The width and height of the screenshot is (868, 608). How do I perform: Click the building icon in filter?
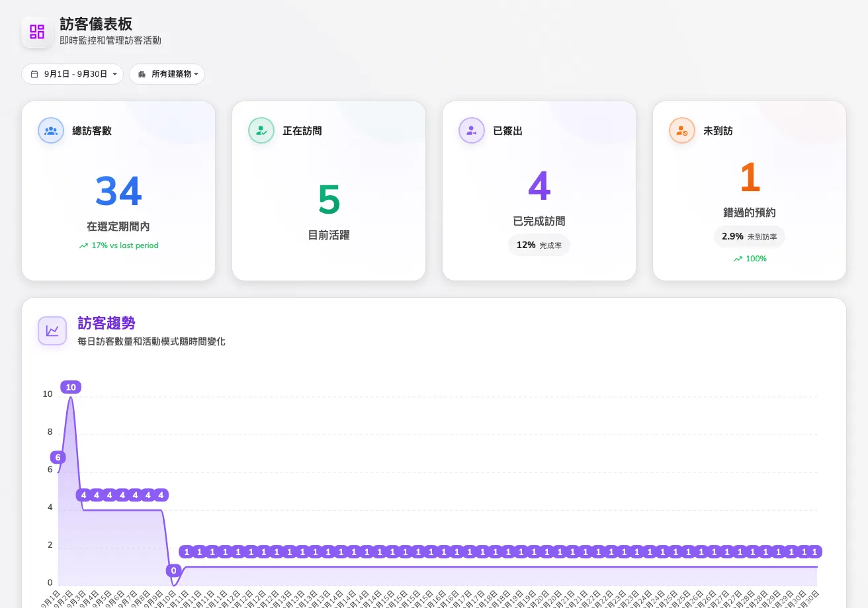(x=142, y=74)
